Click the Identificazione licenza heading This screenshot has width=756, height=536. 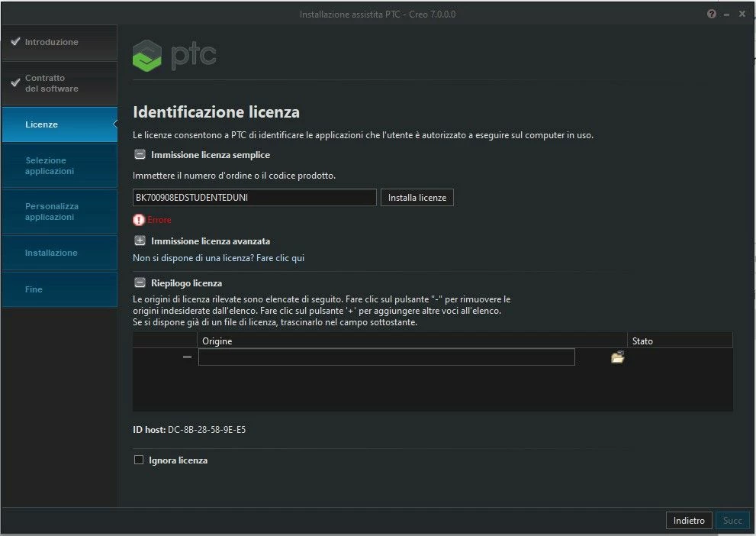point(216,112)
